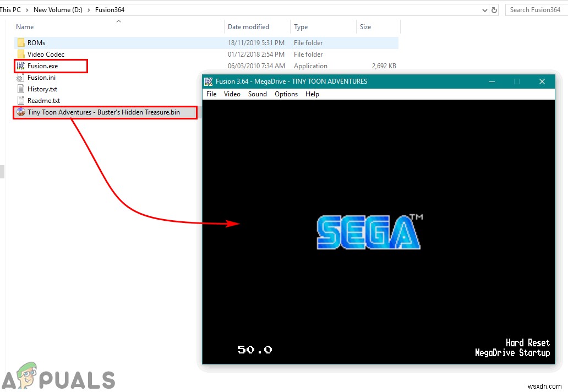Select the Fusion.exe application icon

point(19,66)
